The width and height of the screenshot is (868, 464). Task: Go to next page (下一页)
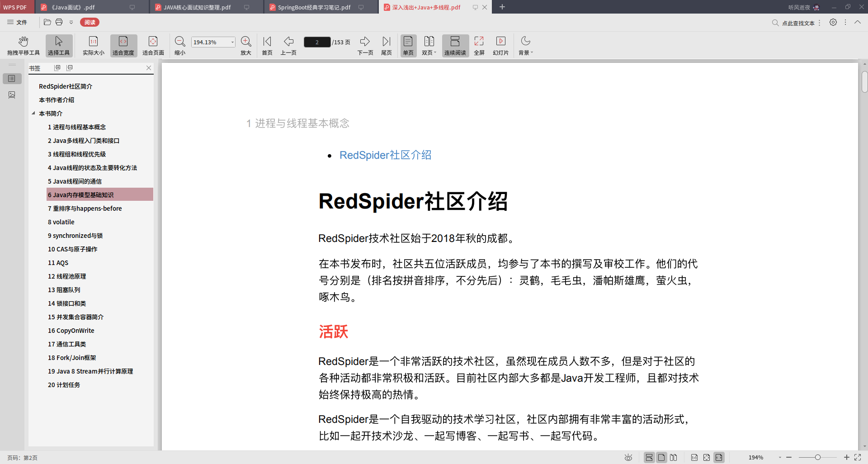365,46
